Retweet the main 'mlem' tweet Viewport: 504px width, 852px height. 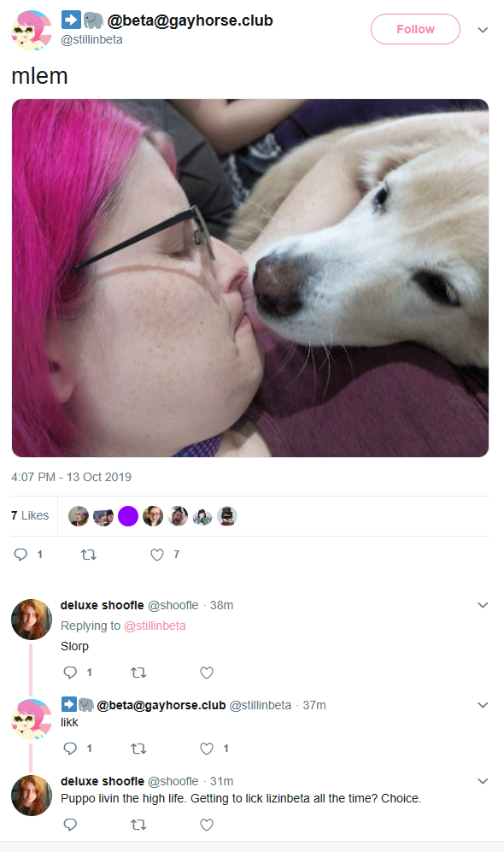point(89,555)
